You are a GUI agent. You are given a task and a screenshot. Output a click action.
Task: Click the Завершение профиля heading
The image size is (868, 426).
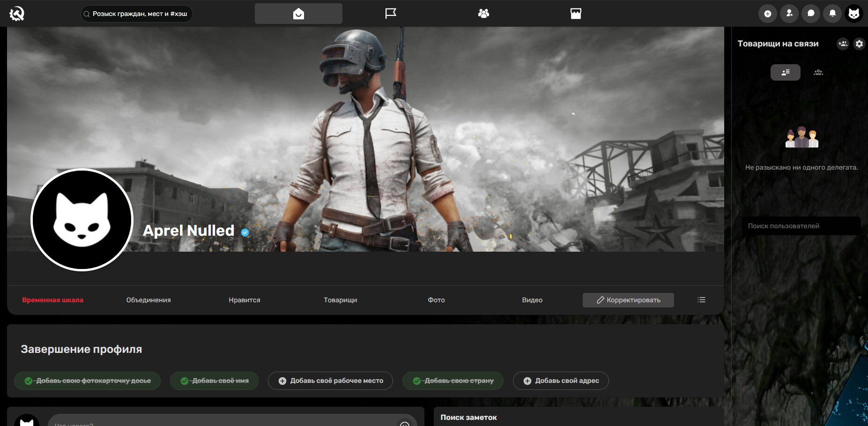click(x=82, y=349)
